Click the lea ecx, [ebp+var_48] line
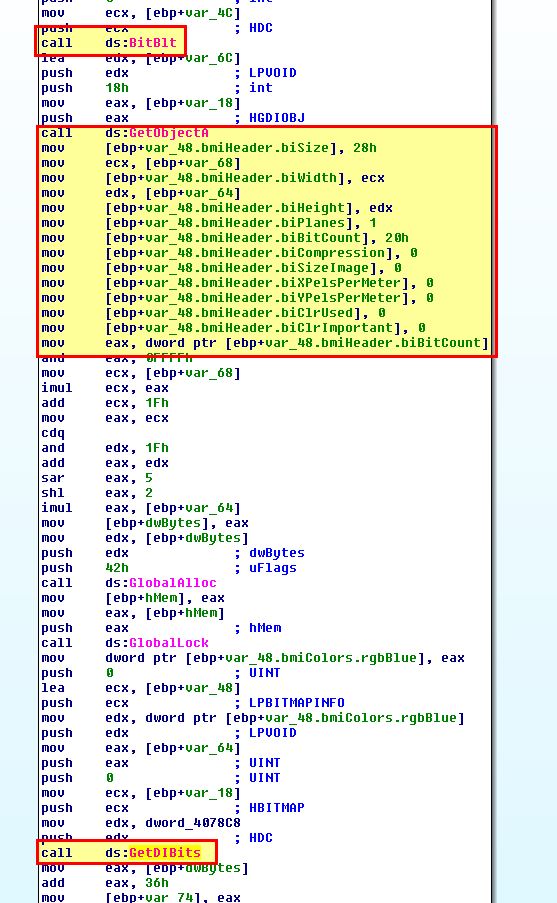This screenshot has height=903, width=557. pos(141,688)
